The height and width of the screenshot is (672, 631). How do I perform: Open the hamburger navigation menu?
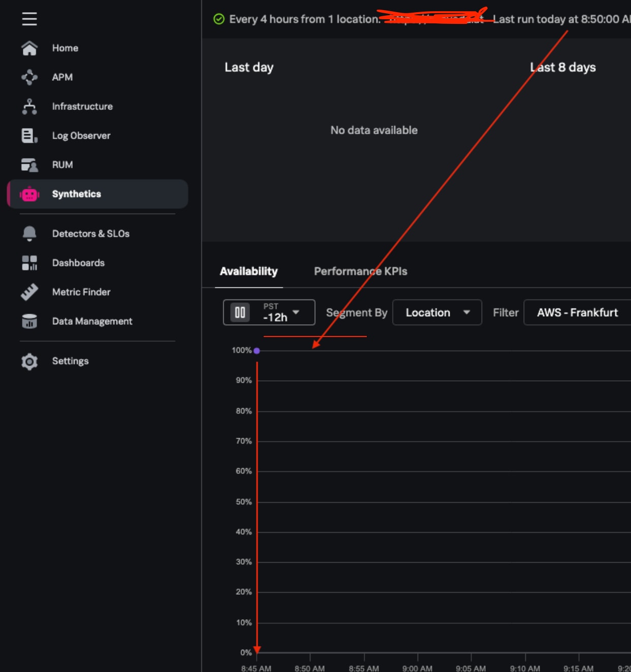tap(29, 19)
